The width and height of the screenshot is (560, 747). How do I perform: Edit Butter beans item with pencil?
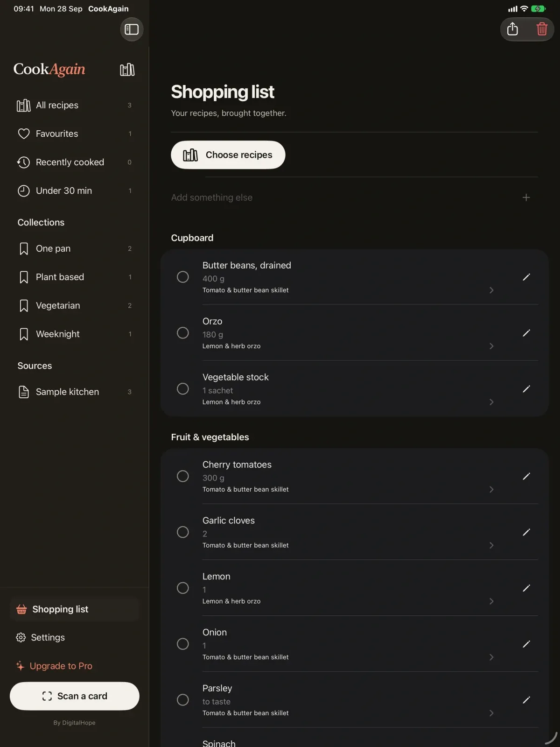click(526, 277)
